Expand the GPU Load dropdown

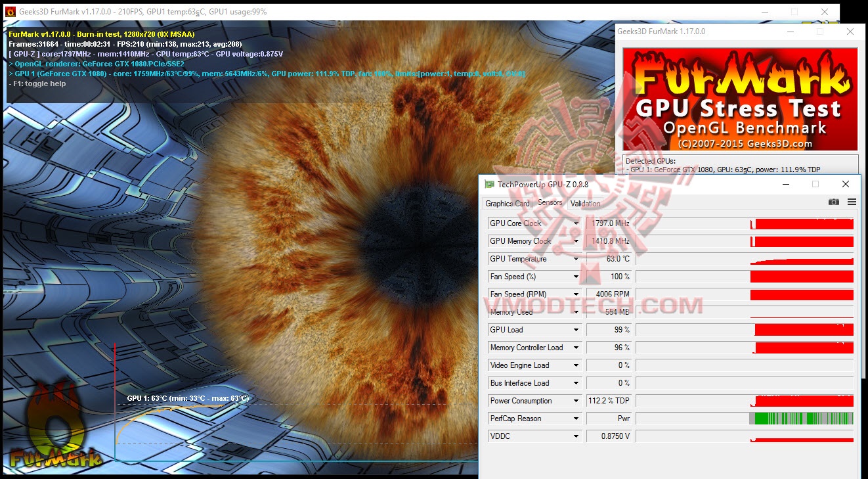[576, 330]
